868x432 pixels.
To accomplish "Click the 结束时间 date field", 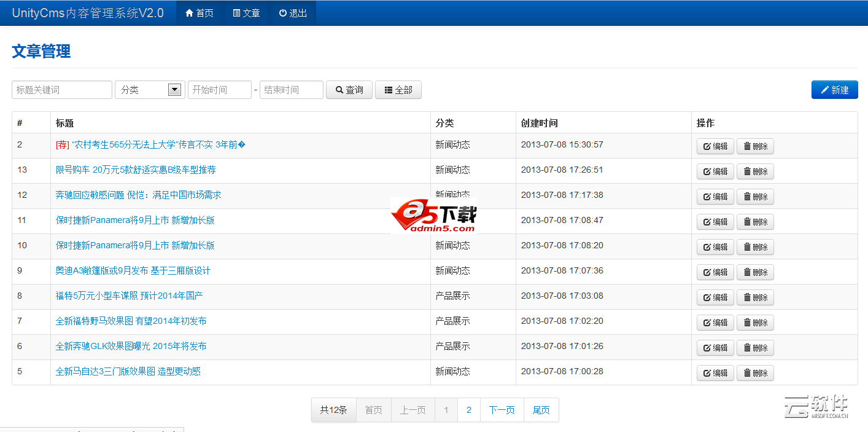I will pyautogui.click(x=292, y=90).
